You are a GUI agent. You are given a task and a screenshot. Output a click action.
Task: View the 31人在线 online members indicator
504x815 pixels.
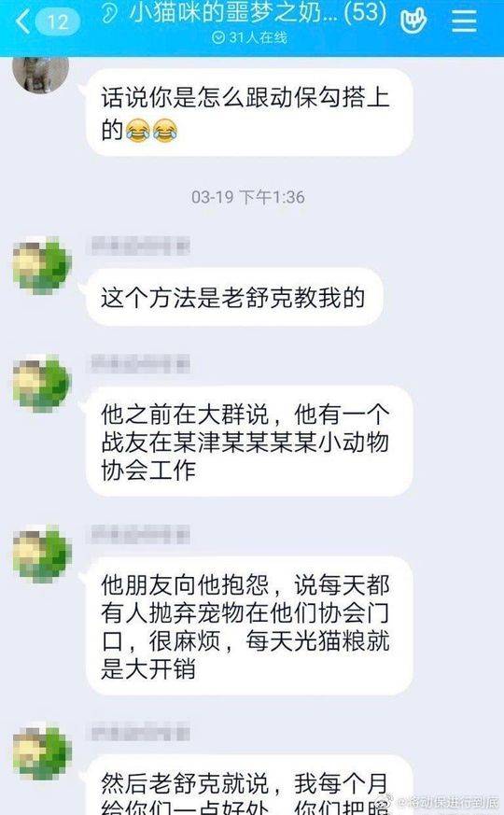(x=249, y=37)
